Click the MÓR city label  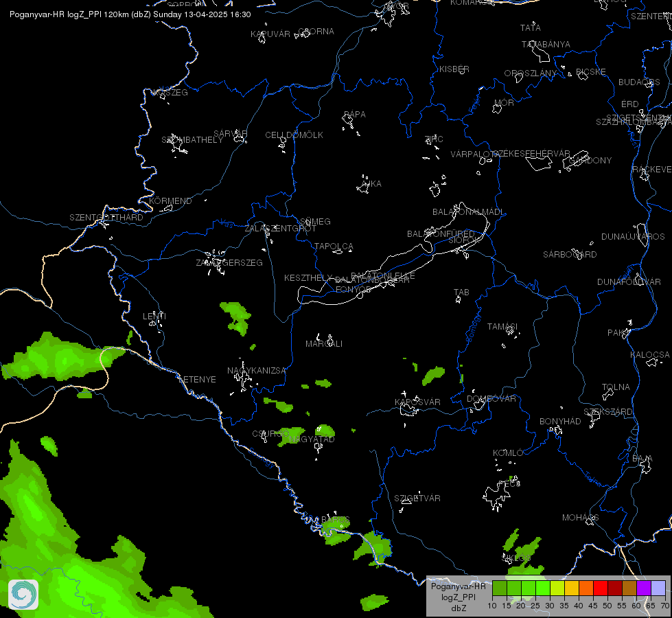tap(504, 102)
